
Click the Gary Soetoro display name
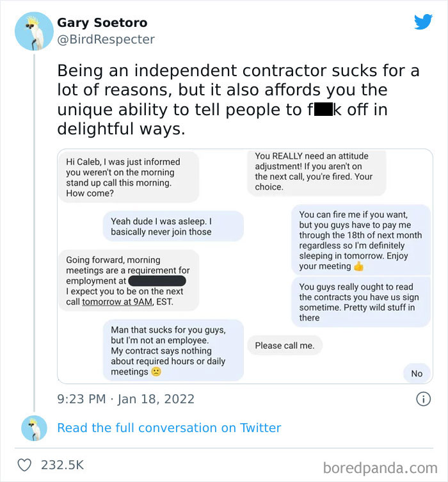pos(102,23)
